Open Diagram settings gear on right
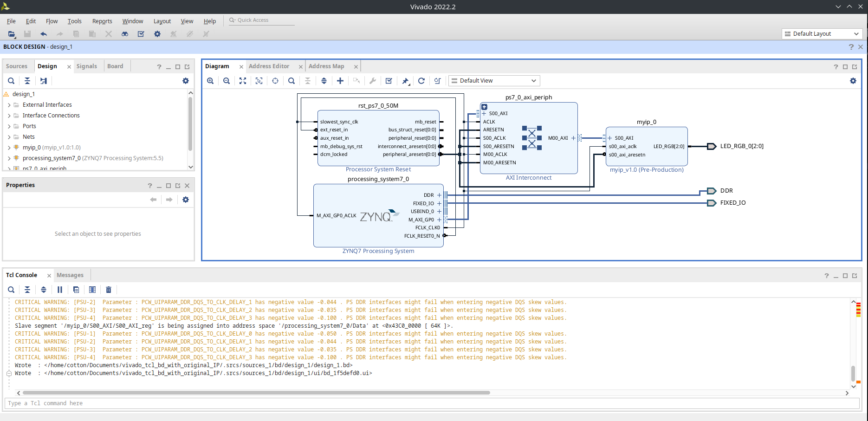The width and height of the screenshot is (868, 421). 853,81
